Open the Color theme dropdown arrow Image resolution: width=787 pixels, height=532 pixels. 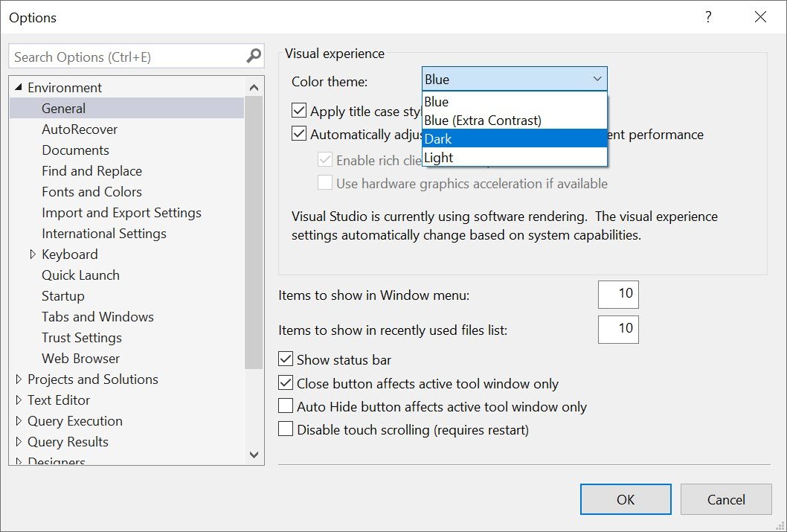[x=597, y=80]
